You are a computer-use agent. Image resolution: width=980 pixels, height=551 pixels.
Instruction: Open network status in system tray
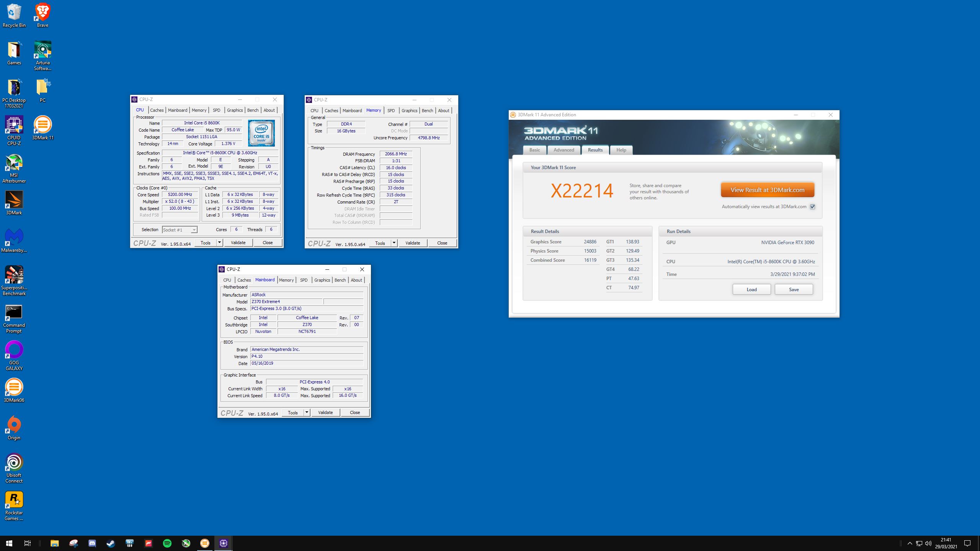tap(919, 543)
